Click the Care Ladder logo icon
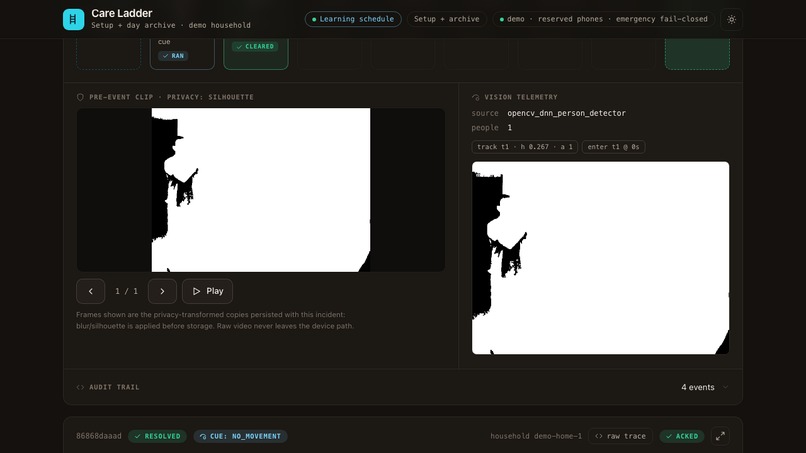The image size is (806, 453). (73, 20)
